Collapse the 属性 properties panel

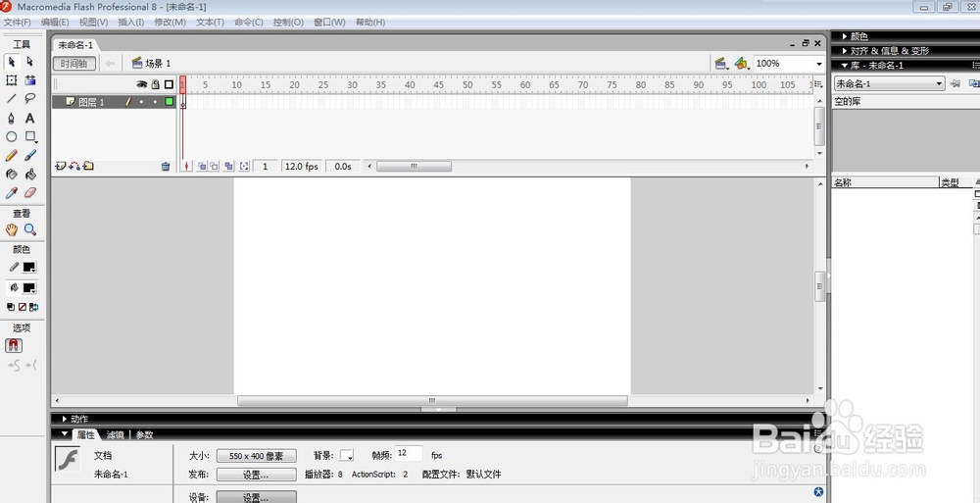tap(65, 433)
